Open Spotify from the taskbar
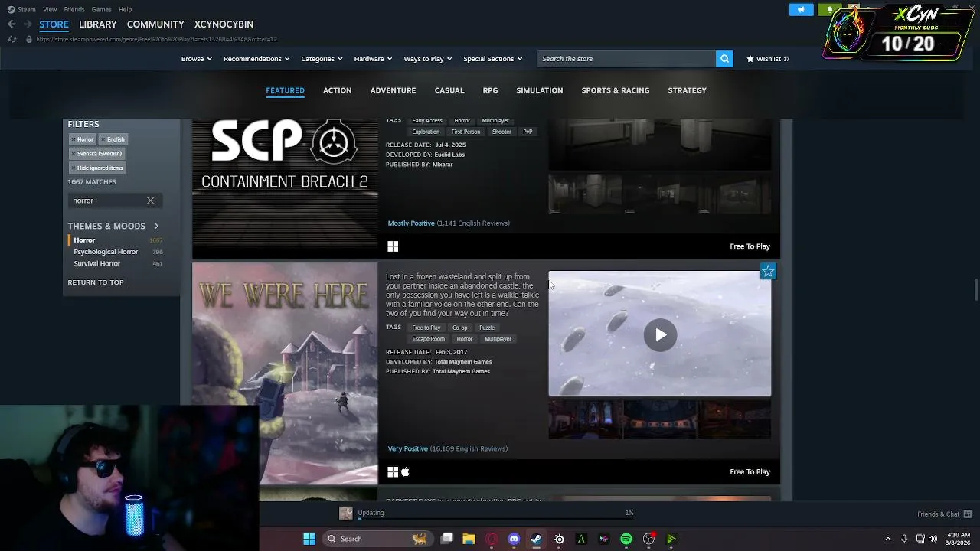The height and width of the screenshot is (551, 980). [x=626, y=539]
